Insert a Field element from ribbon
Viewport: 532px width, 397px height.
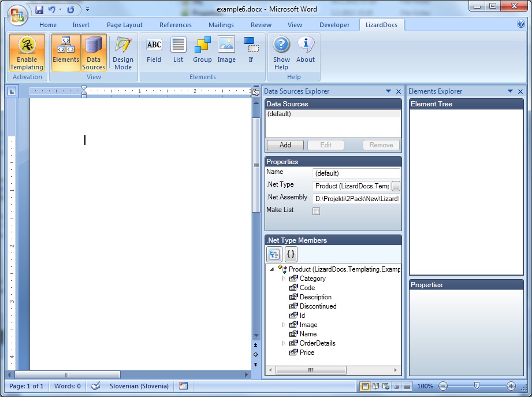154,50
